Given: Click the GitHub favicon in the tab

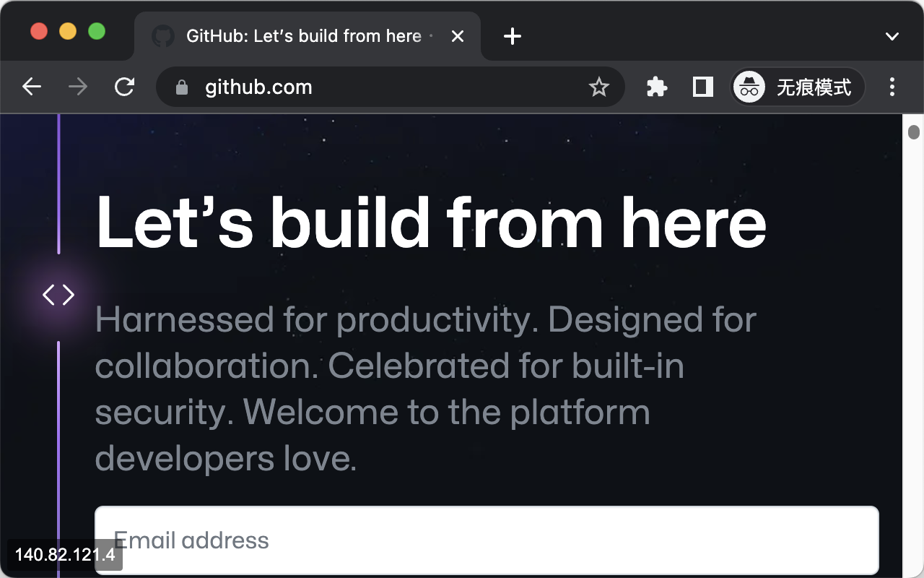Looking at the screenshot, I should click(x=163, y=36).
